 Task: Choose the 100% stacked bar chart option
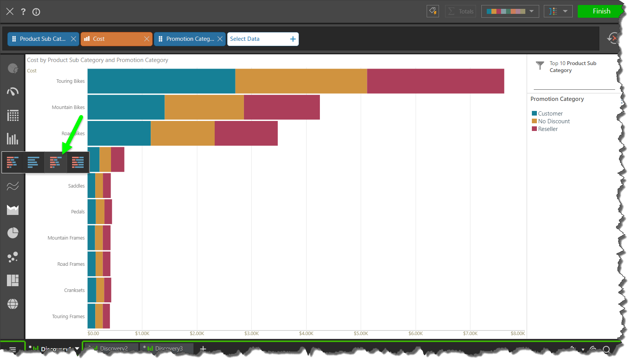tap(78, 162)
